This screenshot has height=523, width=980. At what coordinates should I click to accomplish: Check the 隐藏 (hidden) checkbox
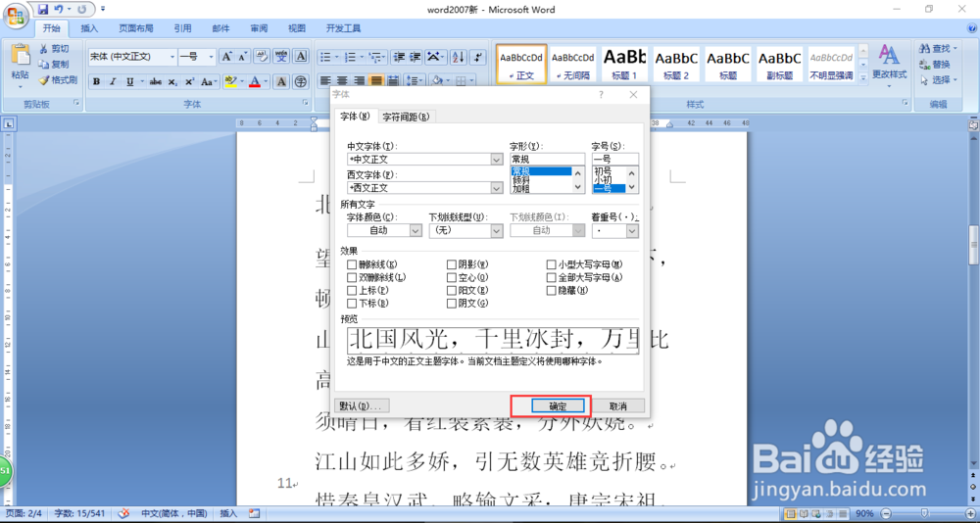click(x=551, y=291)
